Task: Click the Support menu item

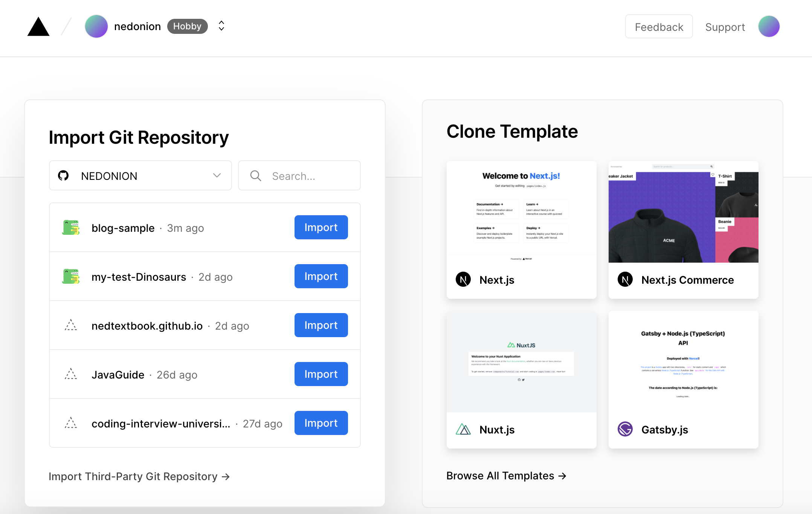Action: [x=725, y=27]
